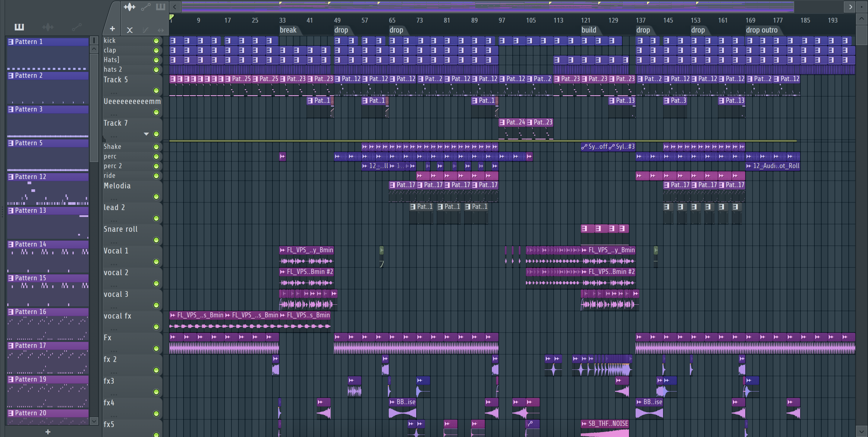This screenshot has width=868, height=437.
Task: Mute the hats 2 track
Action: (156, 70)
